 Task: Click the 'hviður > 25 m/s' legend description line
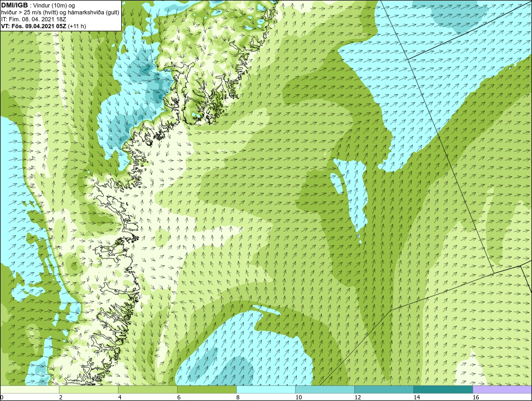[60, 13]
